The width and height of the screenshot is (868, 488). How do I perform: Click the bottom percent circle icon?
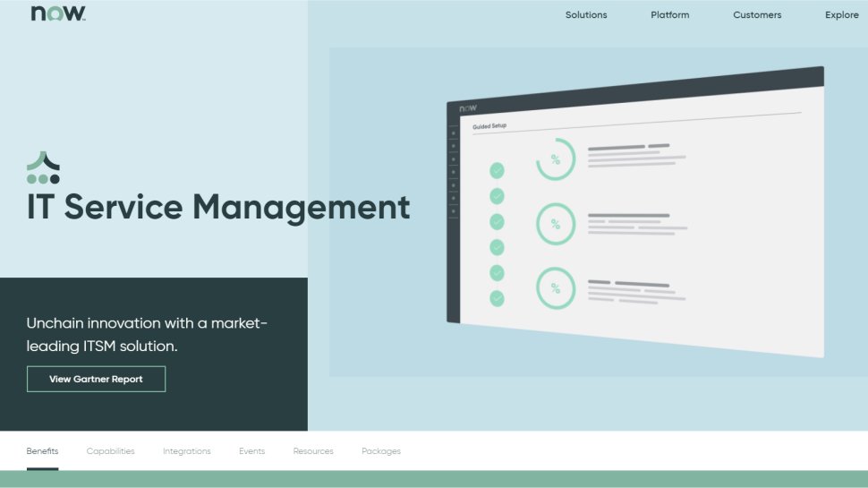point(555,288)
